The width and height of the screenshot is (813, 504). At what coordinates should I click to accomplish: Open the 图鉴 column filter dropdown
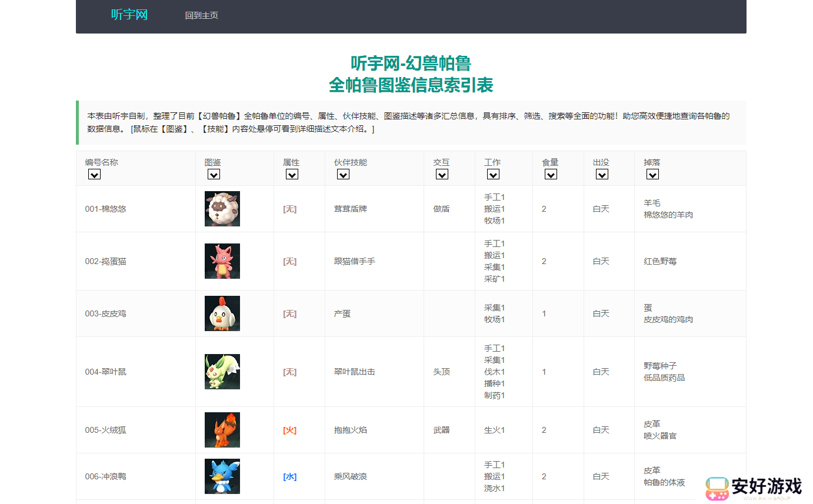[x=214, y=174]
